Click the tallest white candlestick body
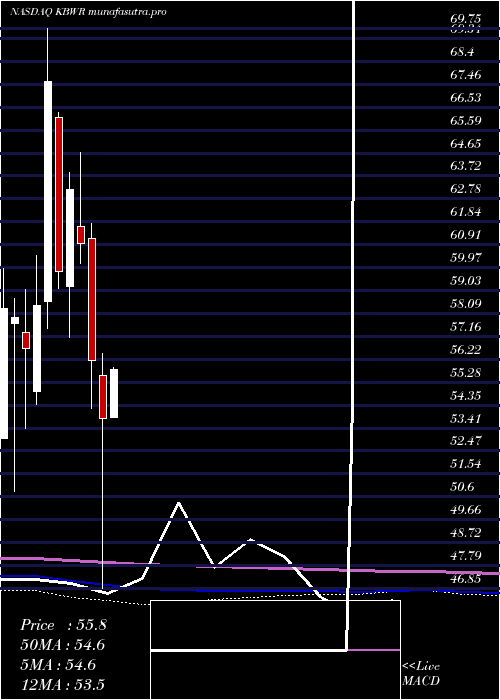The width and height of the screenshot is (500, 700). tap(48, 192)
